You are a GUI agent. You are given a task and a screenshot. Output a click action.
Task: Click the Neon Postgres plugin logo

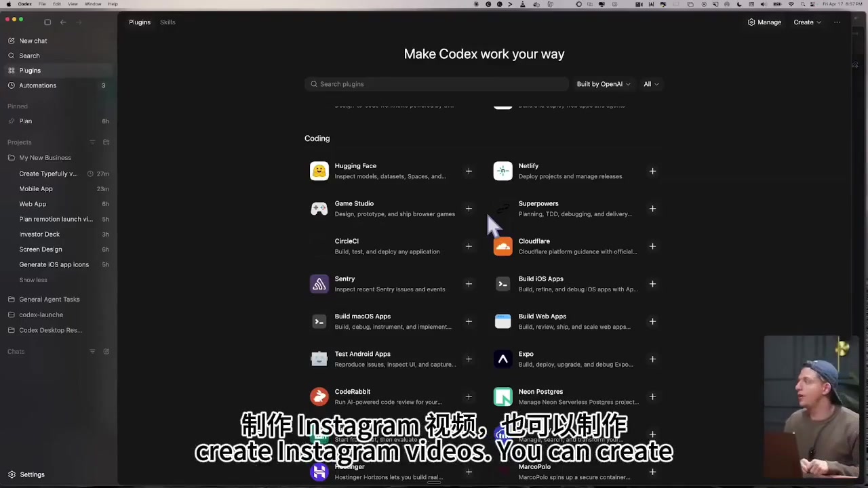(503, 396)
